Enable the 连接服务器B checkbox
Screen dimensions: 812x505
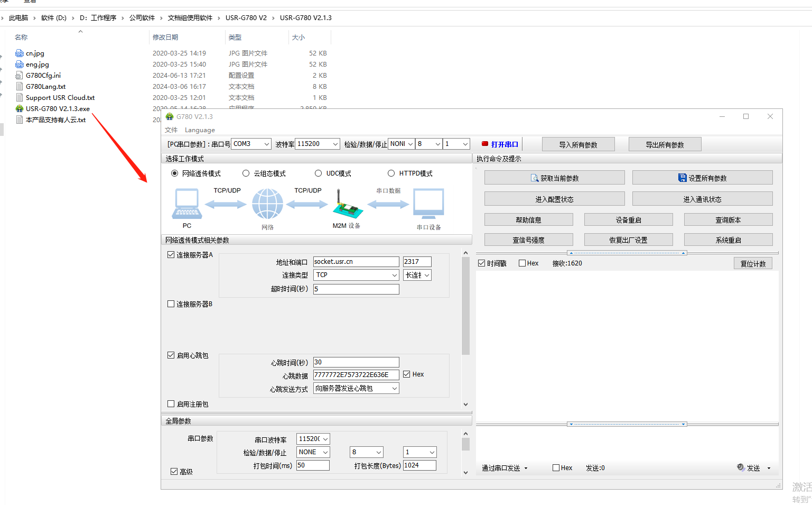[x=171, y=304]
